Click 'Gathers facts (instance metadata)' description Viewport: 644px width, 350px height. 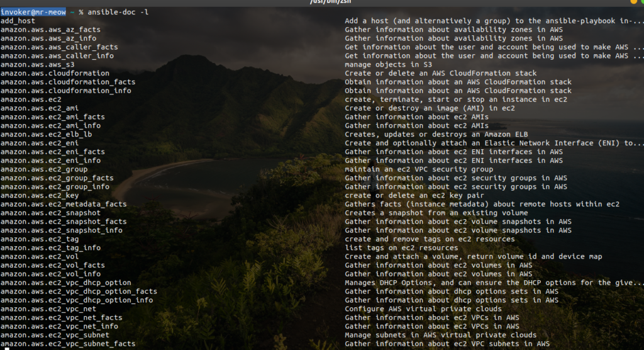coord(482,204)
